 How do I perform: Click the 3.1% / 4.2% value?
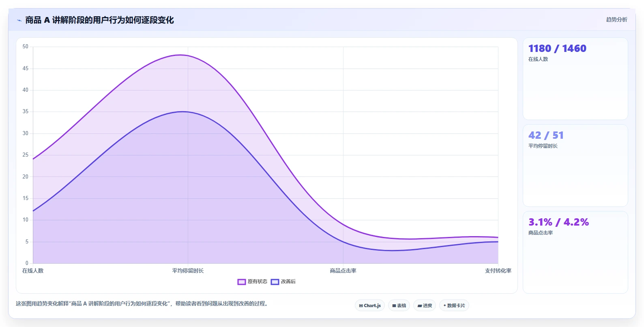(558, 222)
